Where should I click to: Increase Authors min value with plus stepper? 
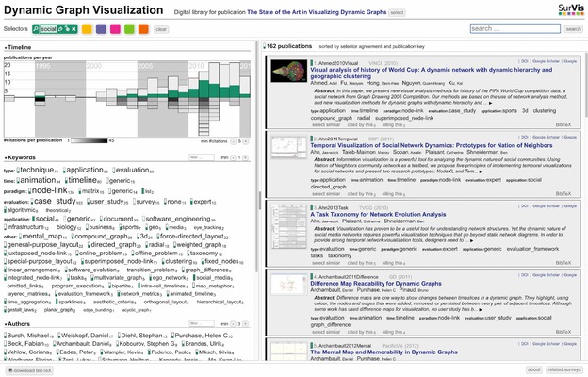tap(246, 323)
